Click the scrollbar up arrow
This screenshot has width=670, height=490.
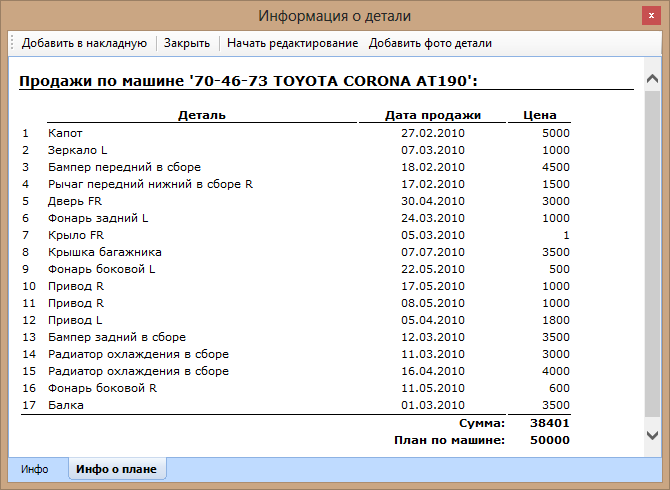653,77
